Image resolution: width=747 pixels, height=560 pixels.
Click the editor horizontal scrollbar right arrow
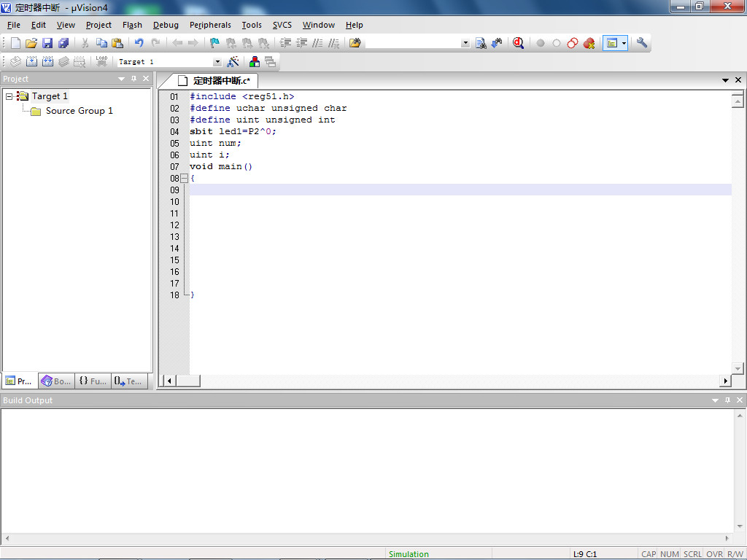(x=726, y=381)
